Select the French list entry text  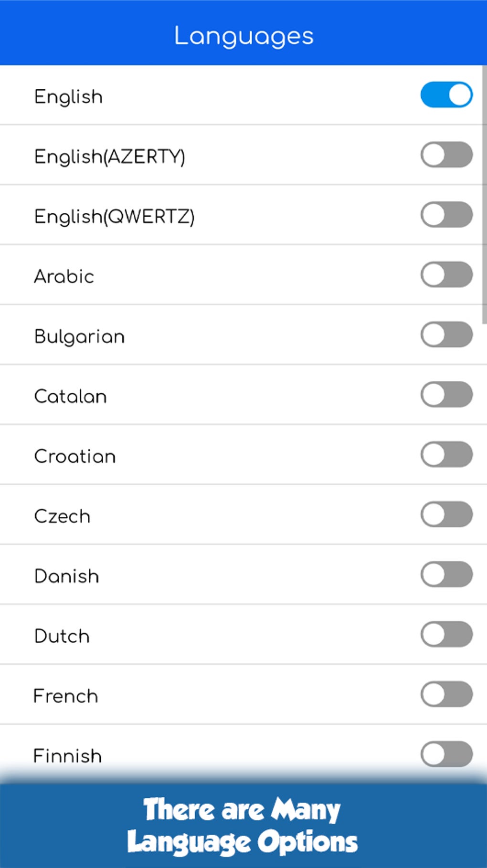coord(65,696)
